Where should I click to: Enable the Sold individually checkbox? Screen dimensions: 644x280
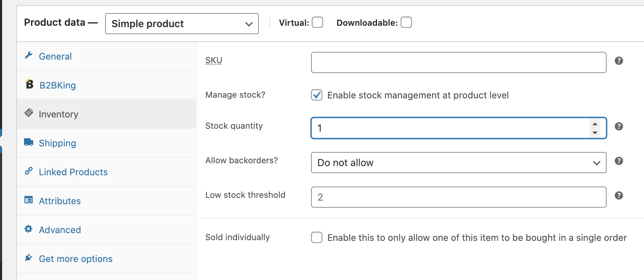coord(317,237)
